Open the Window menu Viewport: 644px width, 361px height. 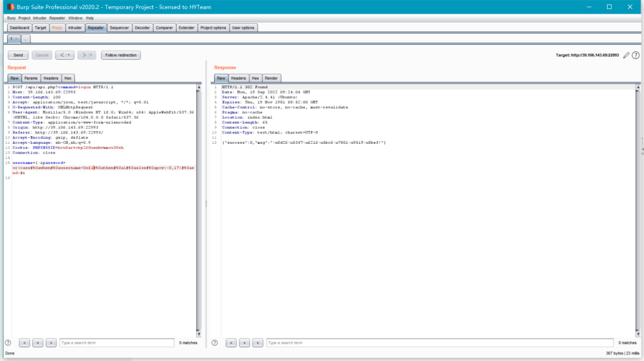tap(76, 18)
